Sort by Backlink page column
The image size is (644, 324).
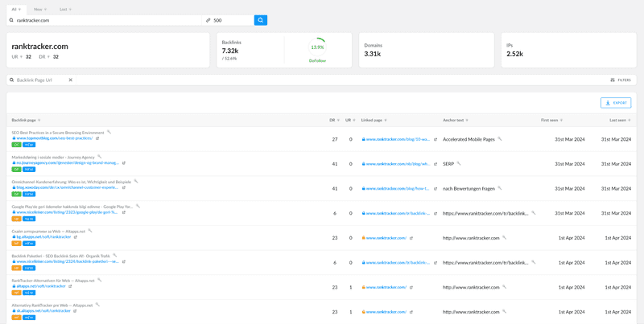click(x=27, y=120)
